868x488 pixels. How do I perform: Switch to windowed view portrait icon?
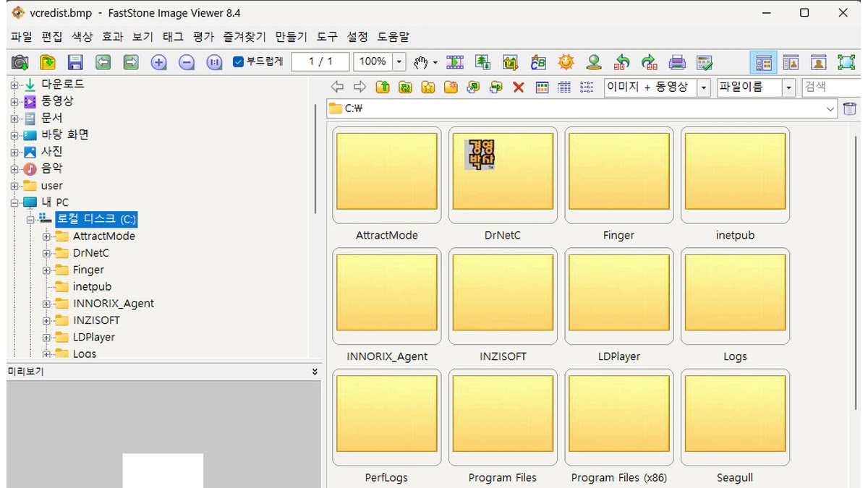pyautogui.click(x=818, y=62)
